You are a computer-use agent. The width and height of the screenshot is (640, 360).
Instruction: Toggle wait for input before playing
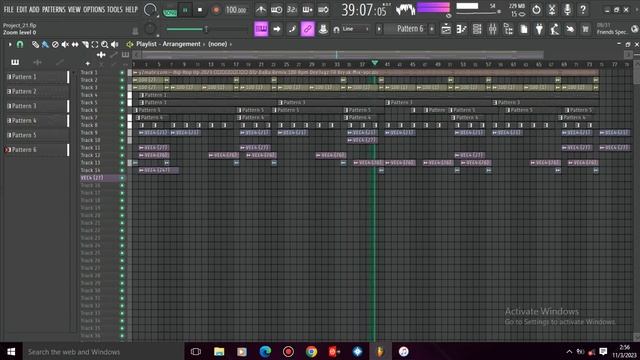click(x=276, y=9)
